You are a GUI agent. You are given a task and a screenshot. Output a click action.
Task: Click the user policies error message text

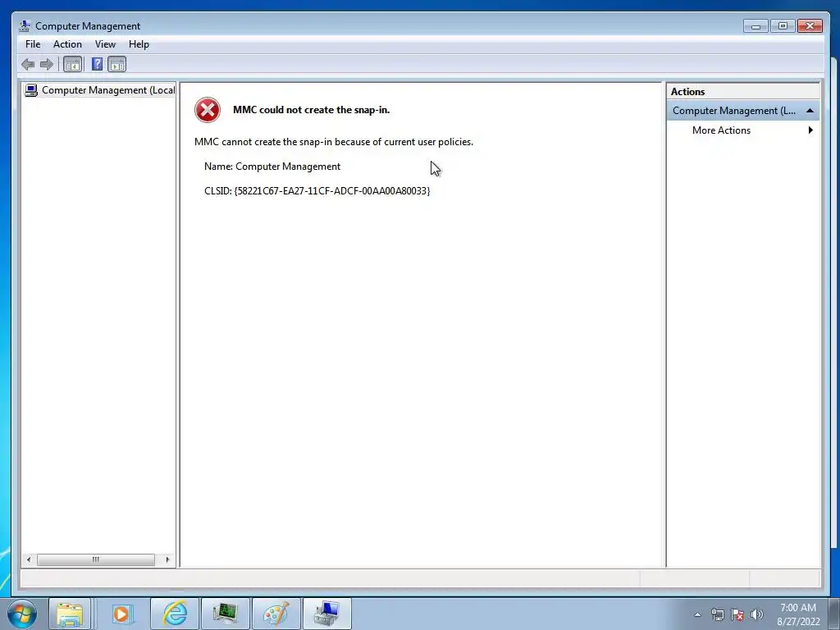[x=334, y=142]
